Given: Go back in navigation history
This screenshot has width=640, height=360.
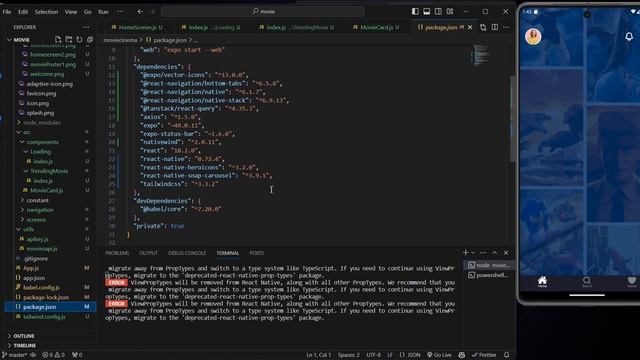Looking at the screenshot, I should [140, 11].
